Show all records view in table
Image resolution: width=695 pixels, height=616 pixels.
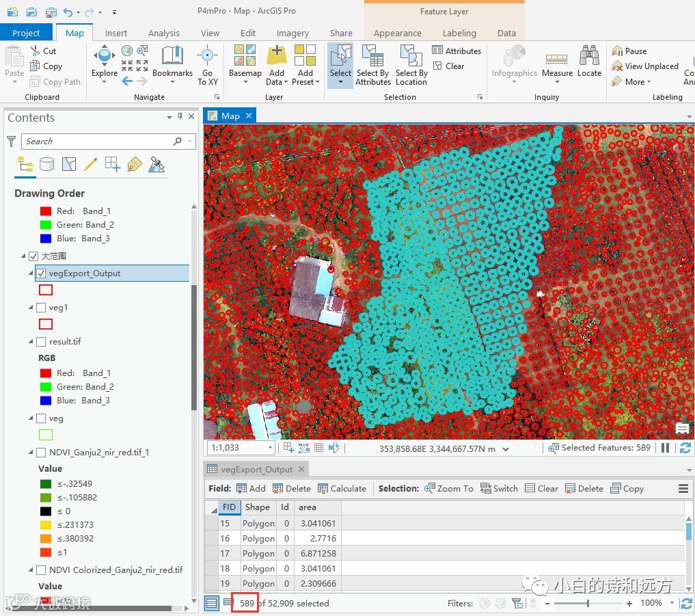click(x=212, y=603)
